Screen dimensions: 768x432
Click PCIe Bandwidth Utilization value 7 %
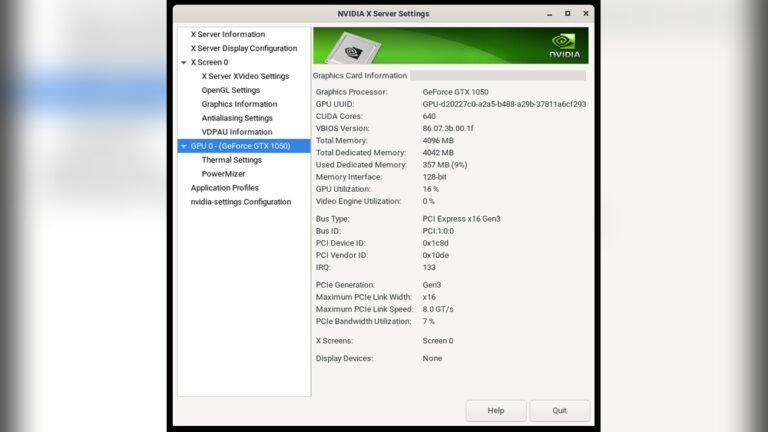[429, 321]
